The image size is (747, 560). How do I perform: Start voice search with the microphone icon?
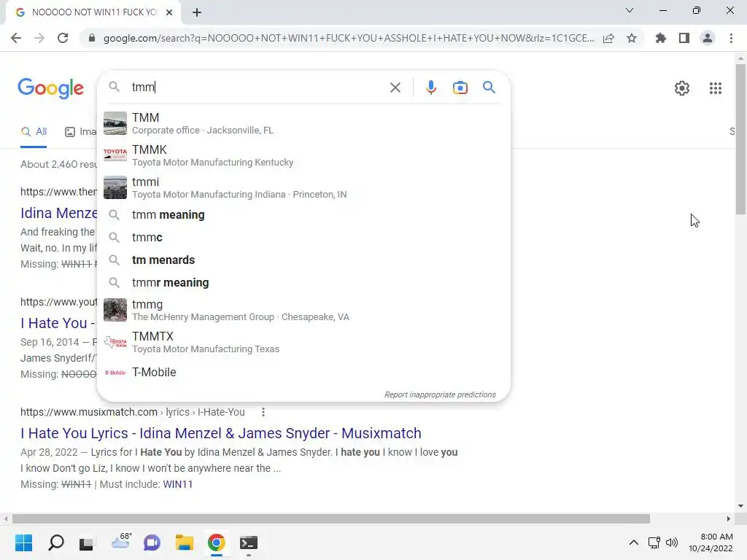pos(431,87)
